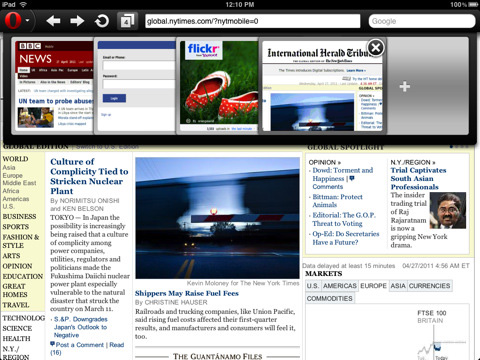Go forward with the right arrow
The height and width of the screenshot is (360, 480).
pyautogui.click(x=77, y=21)
